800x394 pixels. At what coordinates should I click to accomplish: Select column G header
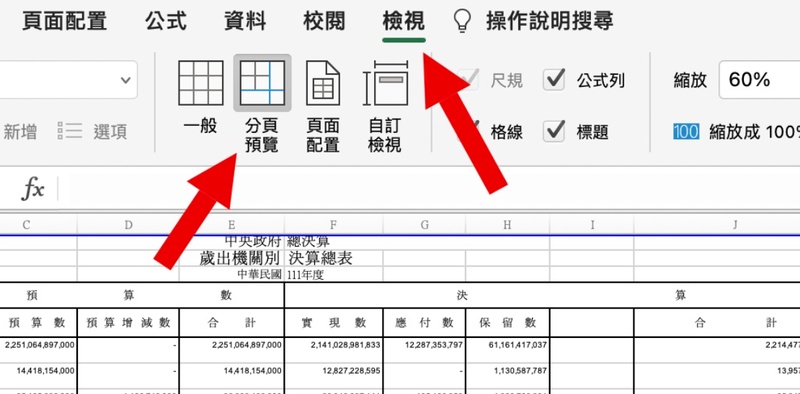[424, 225]
